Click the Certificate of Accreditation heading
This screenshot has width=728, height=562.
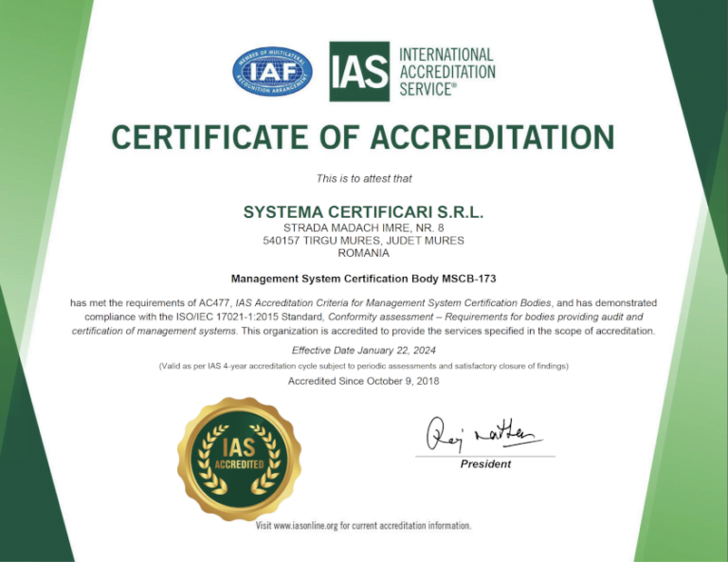tap(363, 137)
